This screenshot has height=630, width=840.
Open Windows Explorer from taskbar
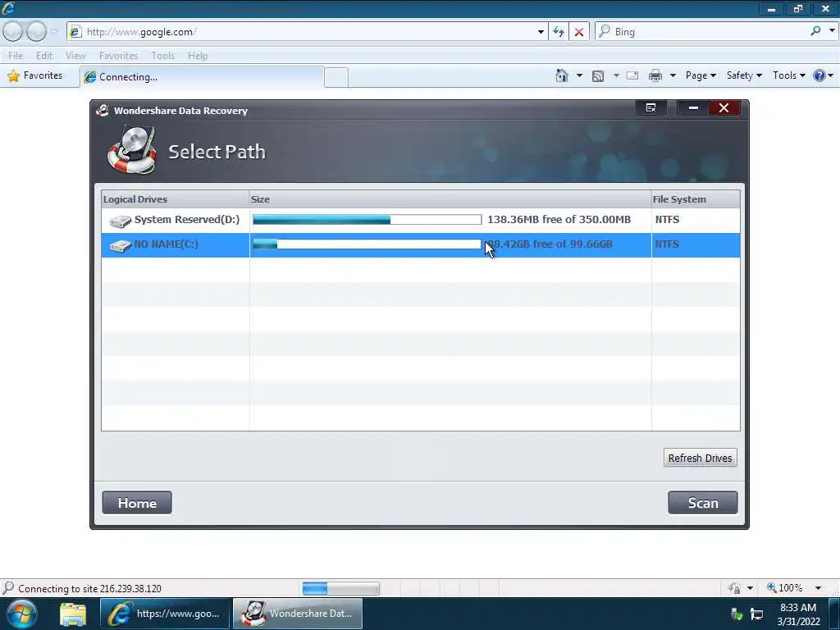[x=73, y=614]
